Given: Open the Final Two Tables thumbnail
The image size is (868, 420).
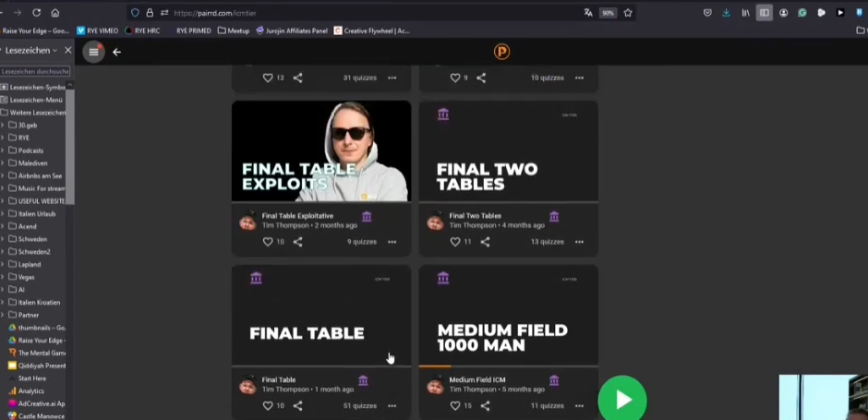Looking at the screenshot, I should click(508, 151).
